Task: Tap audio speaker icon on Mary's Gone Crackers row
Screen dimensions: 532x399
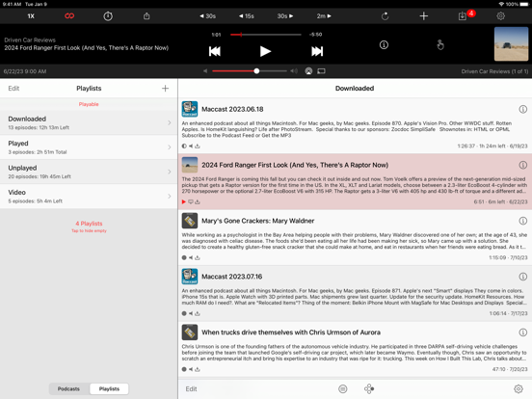Action: (x=191, y=257)
